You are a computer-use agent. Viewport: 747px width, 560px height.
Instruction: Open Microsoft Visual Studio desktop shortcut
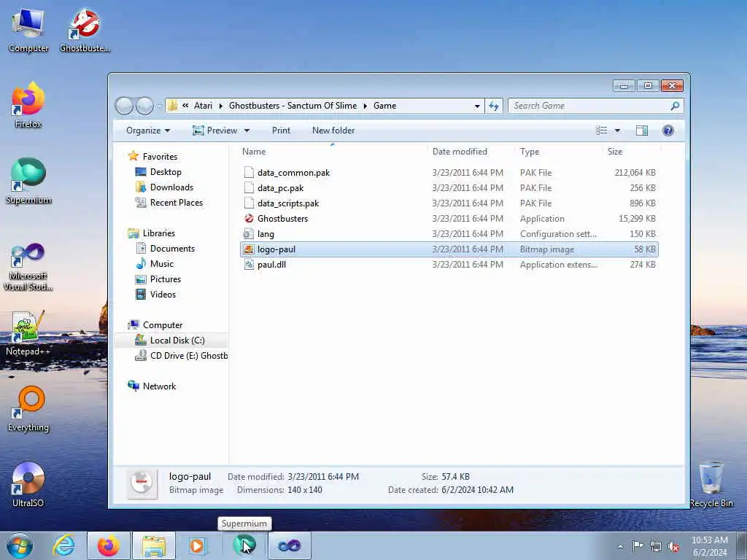pos(28,267)
